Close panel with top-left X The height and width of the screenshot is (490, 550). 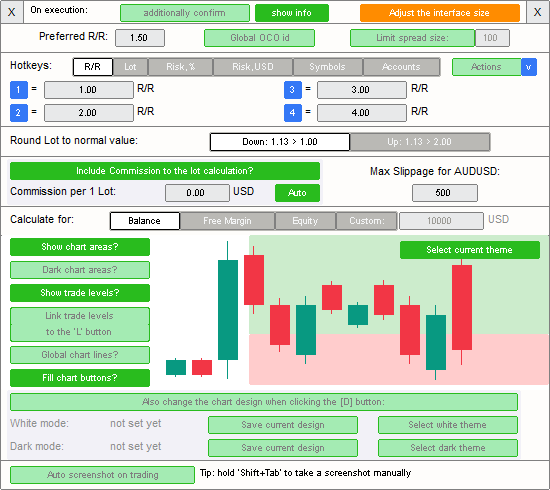[12, 12]
